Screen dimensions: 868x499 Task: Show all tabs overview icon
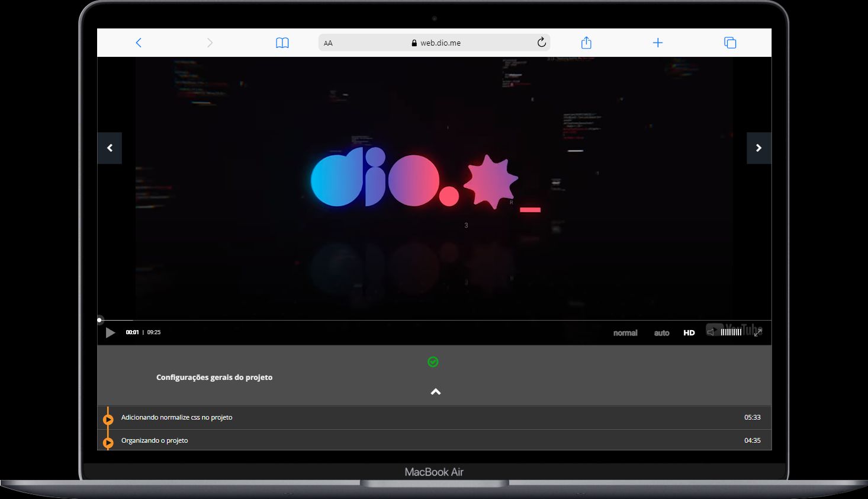[x=730, y=43]
